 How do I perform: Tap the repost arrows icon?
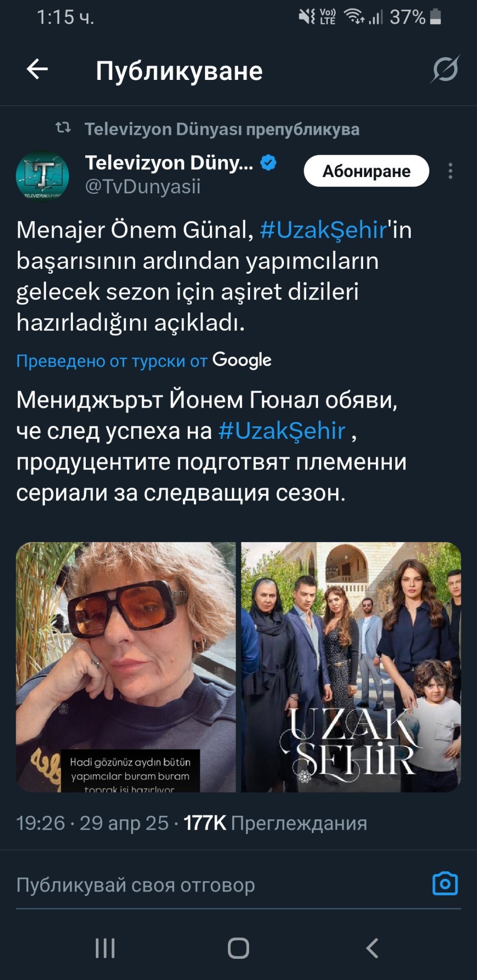[x=63, y=128]
